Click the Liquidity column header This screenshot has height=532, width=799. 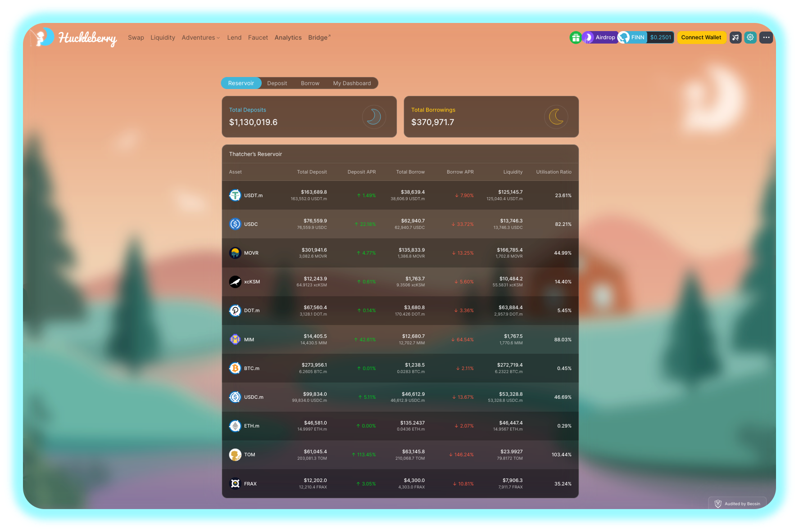click(513, 172)
